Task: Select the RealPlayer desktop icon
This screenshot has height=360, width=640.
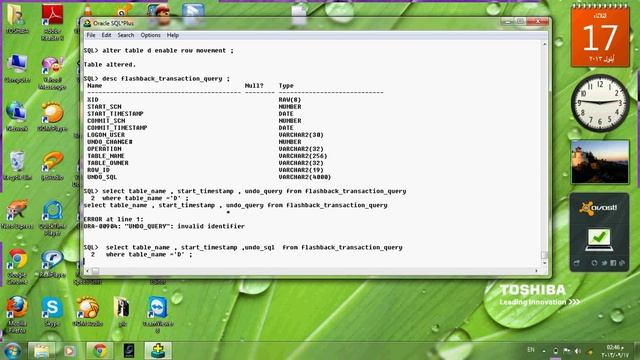Action: click(x=52, y=264)
